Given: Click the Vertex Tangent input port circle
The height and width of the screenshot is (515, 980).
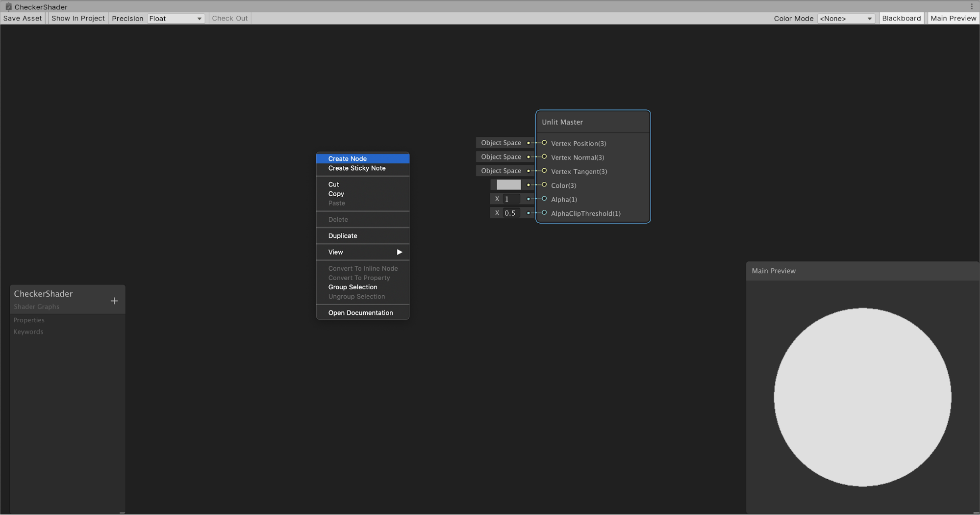Looking at the screenshot, I should 544,171.
